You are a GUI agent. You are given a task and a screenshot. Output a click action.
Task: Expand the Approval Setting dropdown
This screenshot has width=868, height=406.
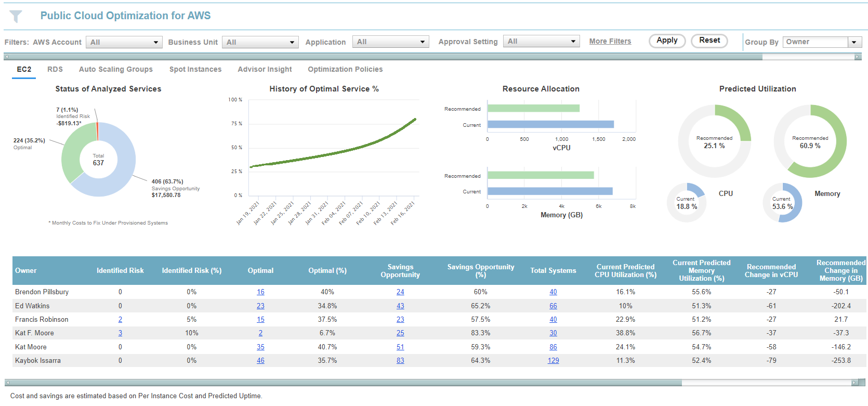point(541,41)
